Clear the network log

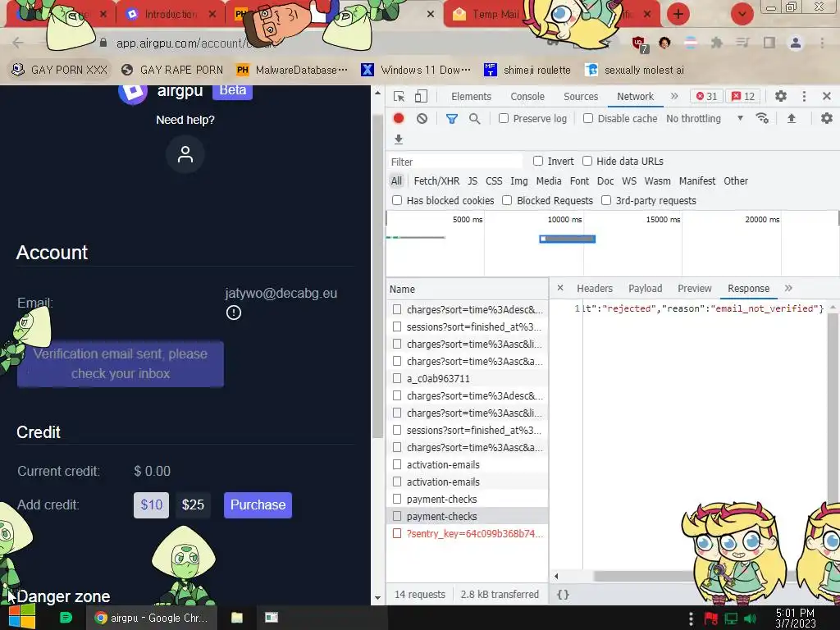[422, 118]
